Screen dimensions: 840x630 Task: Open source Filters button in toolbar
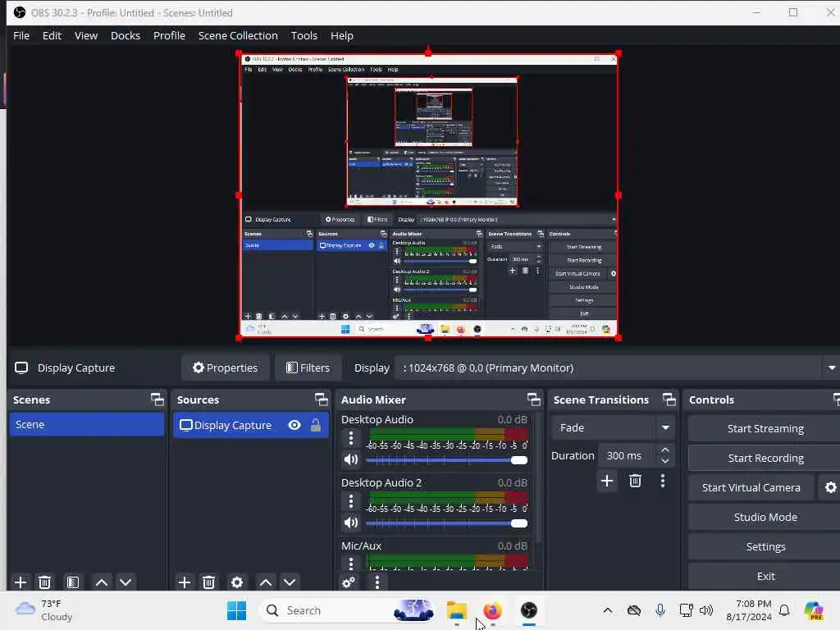click(x=308, y=368)
